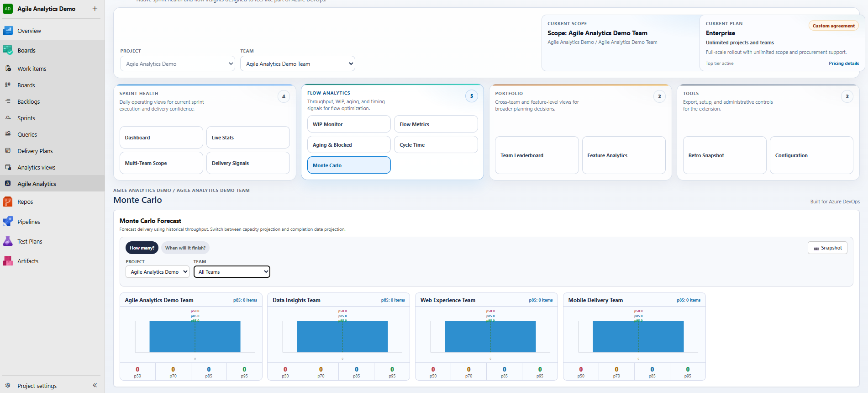Image resolution: width=868 pixels, height=393 pixels.
Task: Open the Configuration tool
Action: (x=811, y=155)
